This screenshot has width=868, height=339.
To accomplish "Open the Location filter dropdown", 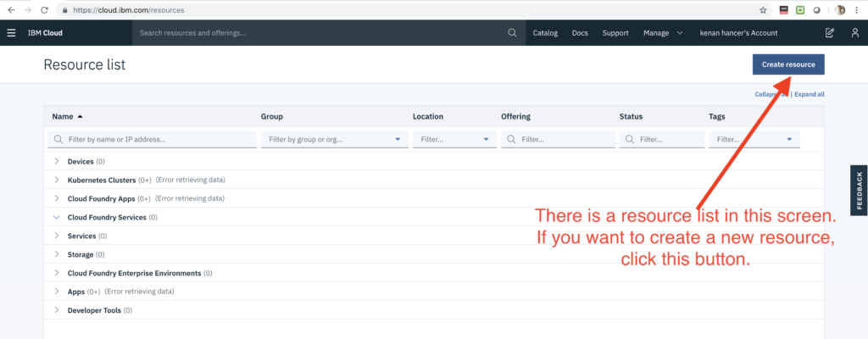I will pyautogui.click(x=454, y=140).
